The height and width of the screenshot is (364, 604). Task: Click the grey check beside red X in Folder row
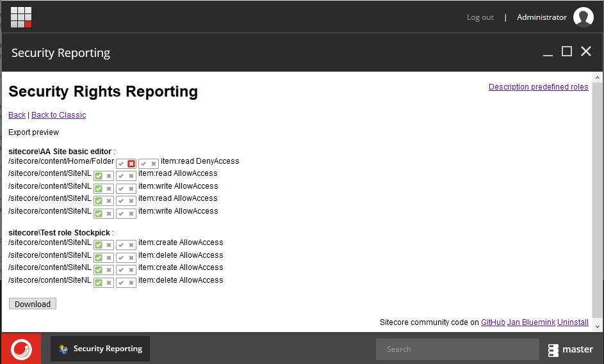pos(121,164)
